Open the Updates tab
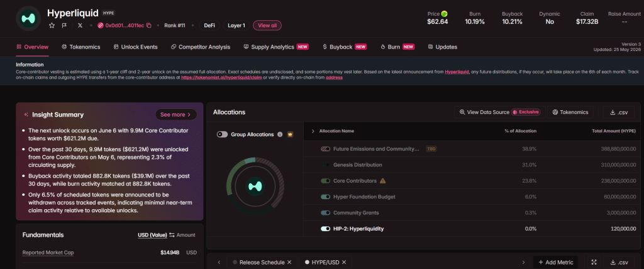This screenshot has width=644, height=269. [442, 47]
